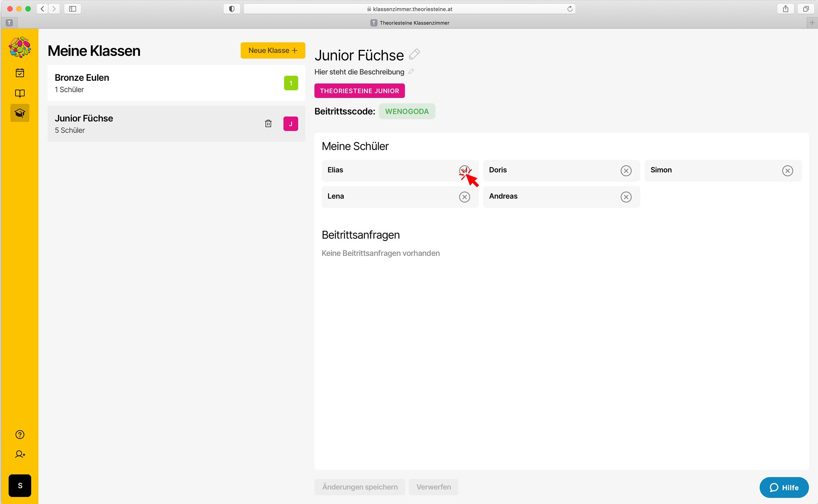Select the student name Doris
Screen dimensions: 818x504
click(498, 170)
